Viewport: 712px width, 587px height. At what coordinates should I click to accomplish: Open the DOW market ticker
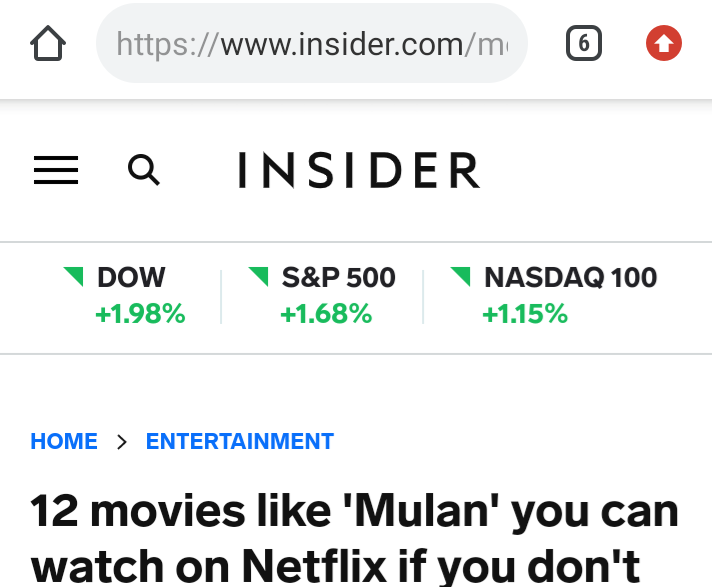(131, 277)
